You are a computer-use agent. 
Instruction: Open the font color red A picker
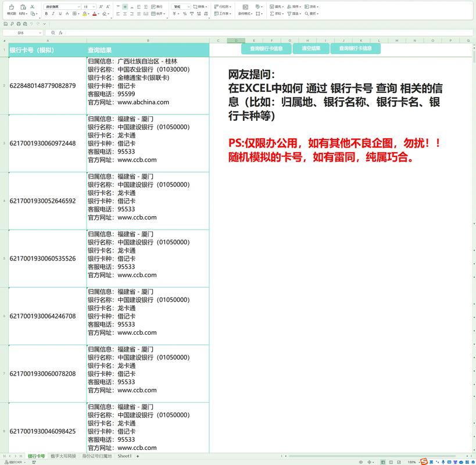[95, 13]
